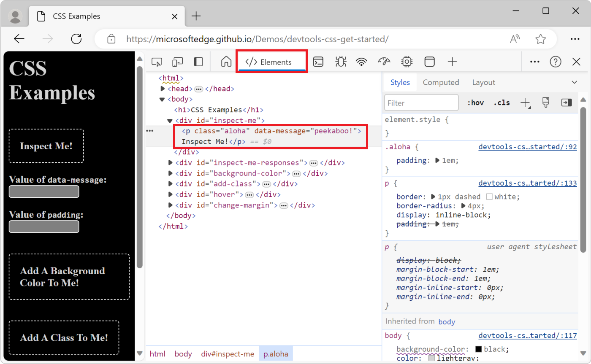Open the Welcome panel via home icon
The image size is (591, 364).
click(x=226, y=62)
